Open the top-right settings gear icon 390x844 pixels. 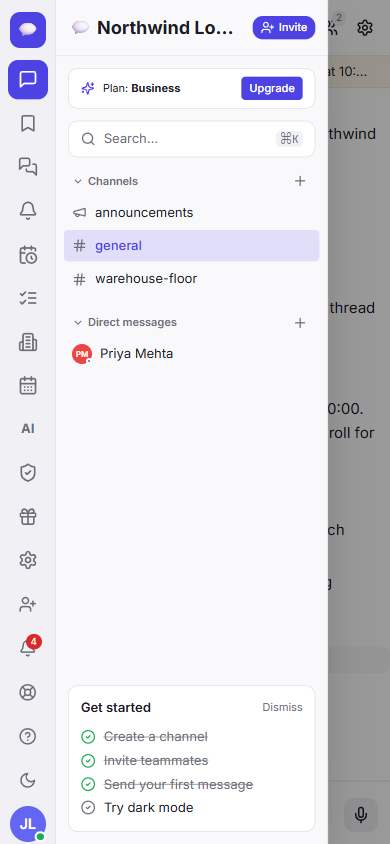[x=365, y=27]
